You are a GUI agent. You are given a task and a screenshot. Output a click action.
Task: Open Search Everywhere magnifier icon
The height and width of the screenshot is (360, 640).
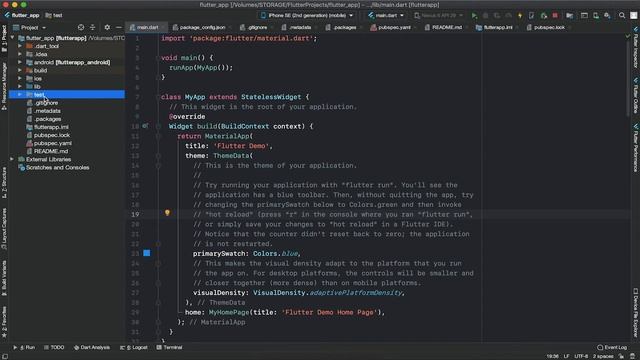[x=622, y=16]
